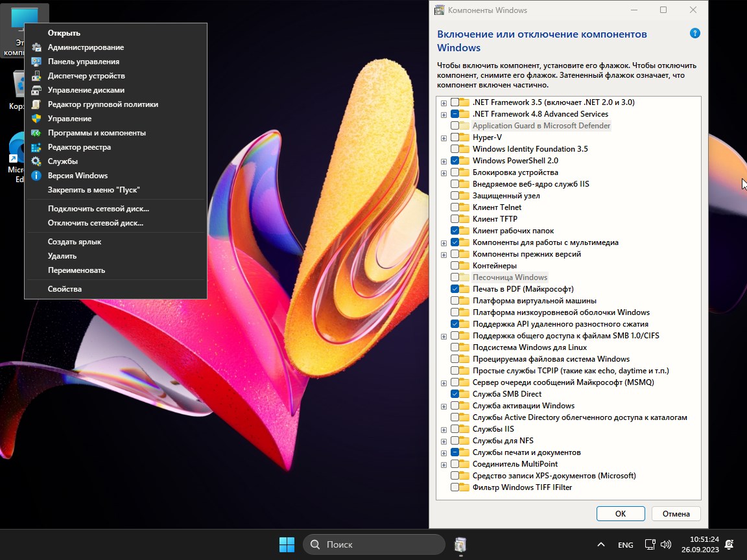Click the Disk Management icon in menu

point(36,90)
